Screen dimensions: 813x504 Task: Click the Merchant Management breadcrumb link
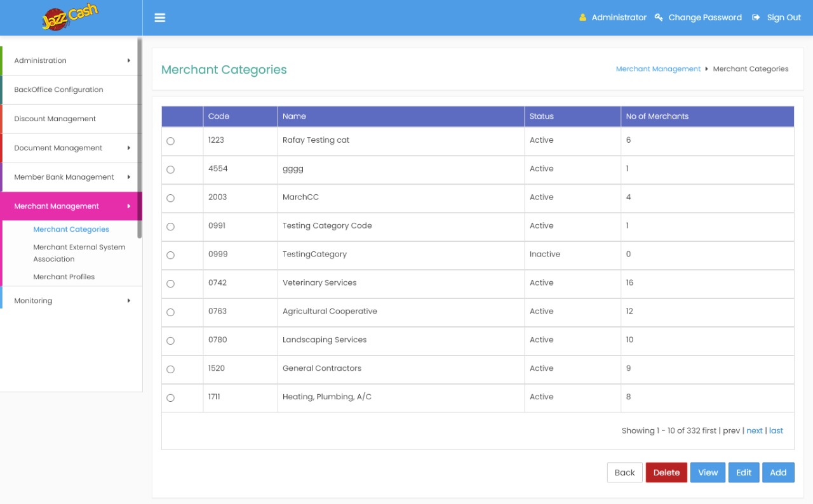(x=658, y=69)
